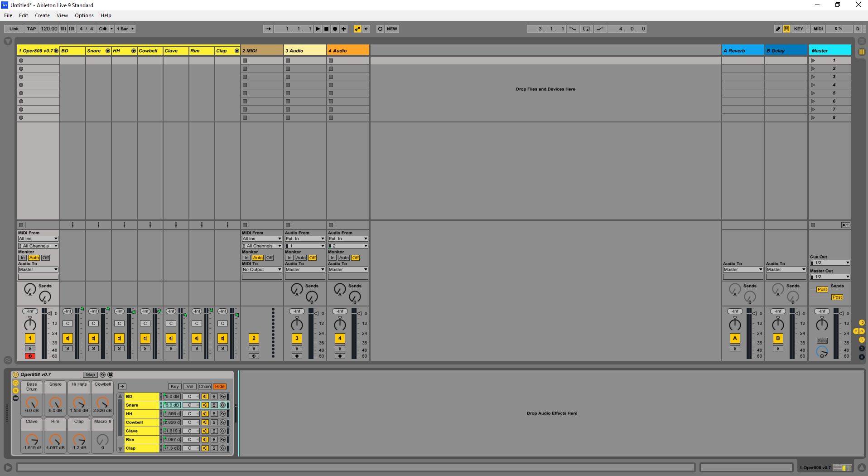Viewport: 868px width, 476px height.
Task: Set 2 MIDI monitor to Off
Action: pyautogui.click(x=269, y=257)
